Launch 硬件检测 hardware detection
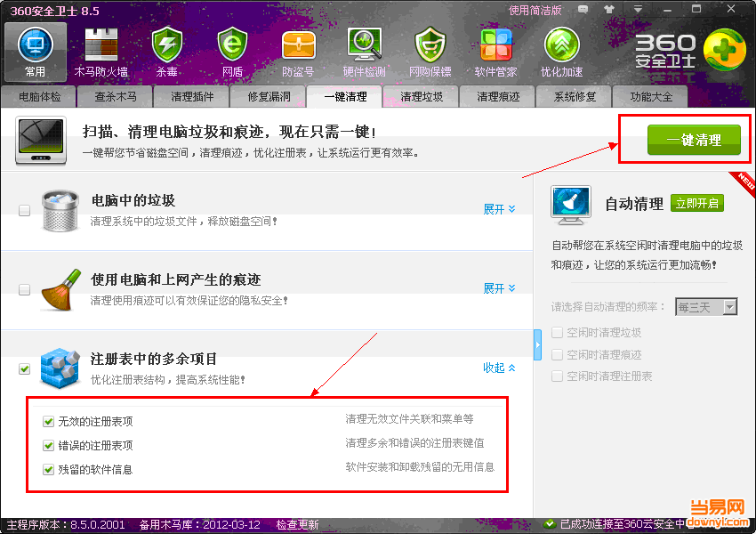756x534 pixels. tap(364, 44)
